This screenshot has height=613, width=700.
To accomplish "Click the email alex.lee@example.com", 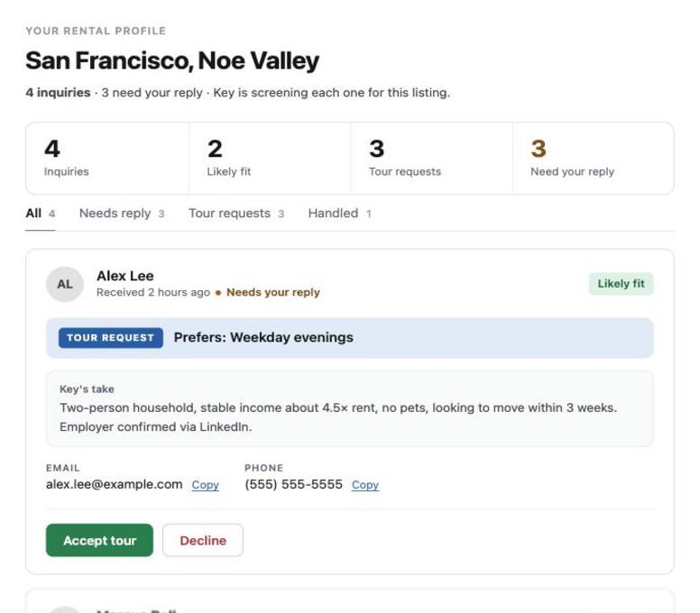I will pyautogui.click(x=115, y=484).
